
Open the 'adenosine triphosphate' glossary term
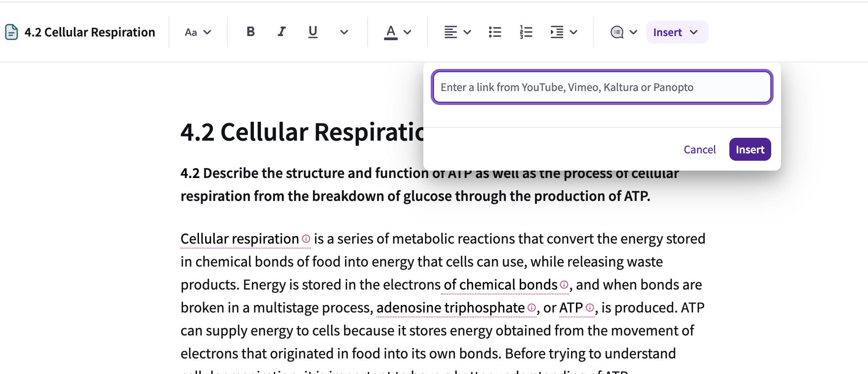(450, 308)
